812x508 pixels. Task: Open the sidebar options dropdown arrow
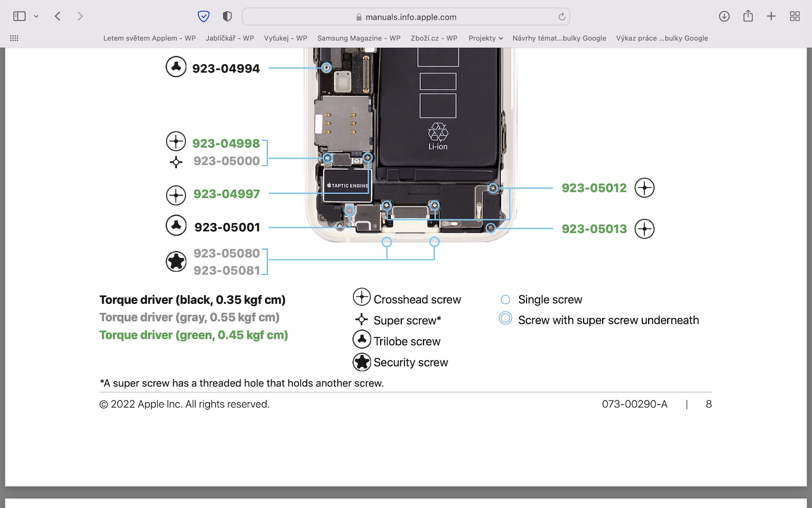pyautogui.click(x=36, y=16)
